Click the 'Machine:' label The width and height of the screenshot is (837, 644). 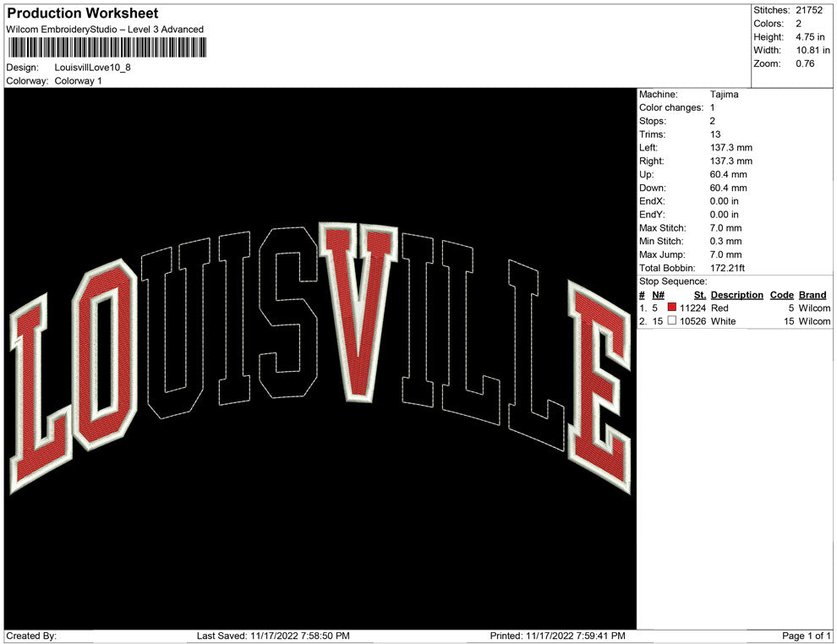[x=658, y=95]
